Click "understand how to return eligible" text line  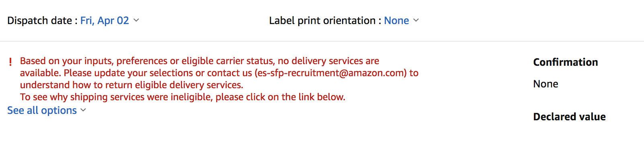[x=131, y=85]
